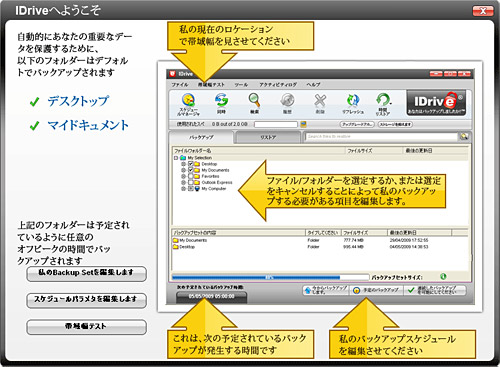Toggle the My Computer checkbox
The height and width of the screenshot is (367, 500).
(191, 189)
